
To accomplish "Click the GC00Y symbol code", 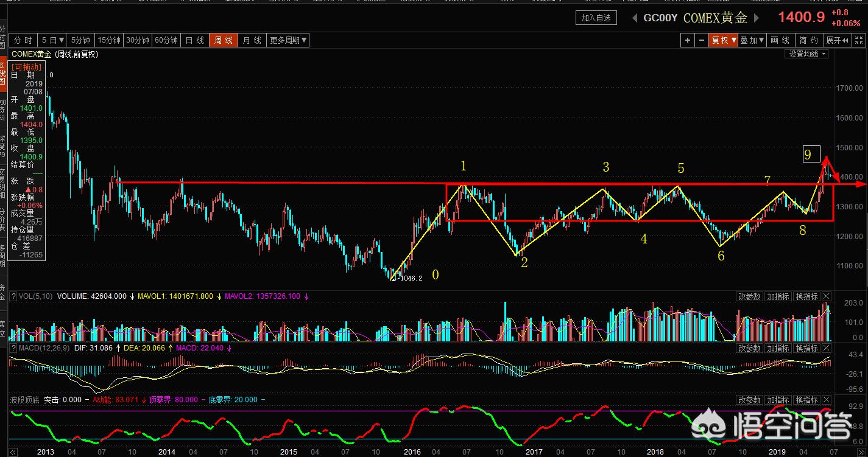I will (x=660, y=18).
